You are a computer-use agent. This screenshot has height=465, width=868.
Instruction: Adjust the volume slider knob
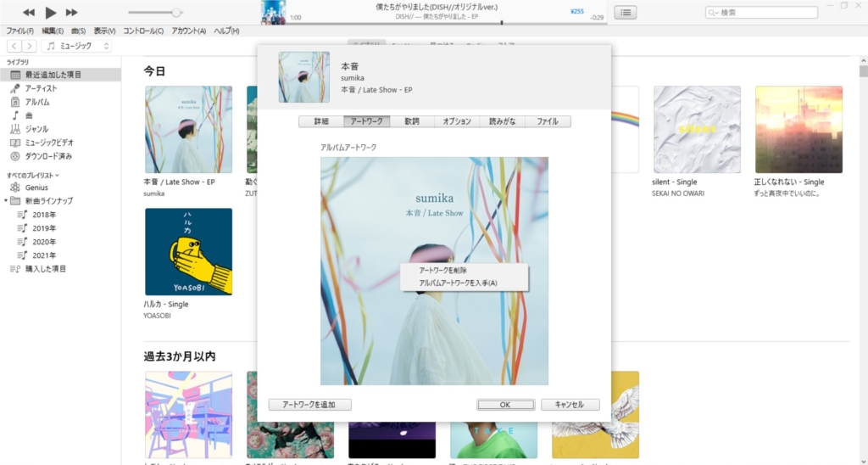click(176, 12)
